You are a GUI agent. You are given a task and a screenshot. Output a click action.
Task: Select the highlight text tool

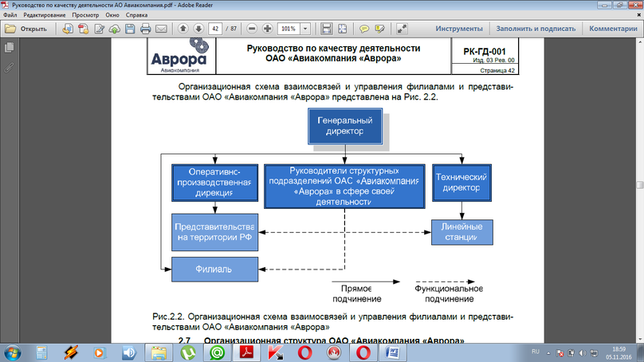[380, 29]
